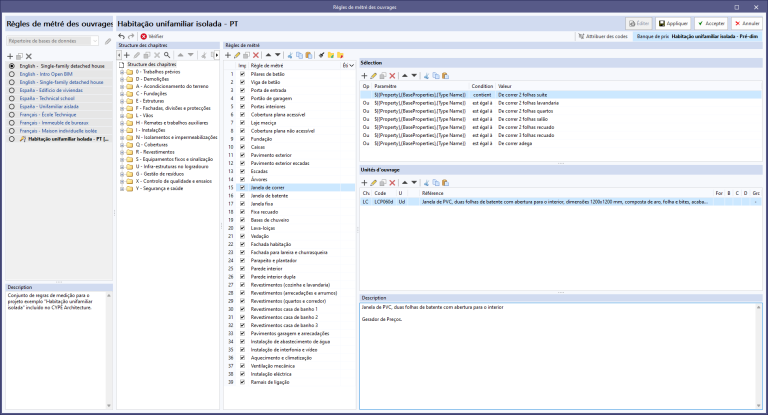The image size is (768, 415).
Task: Click the checkmark brush icon in Règles de métré toolbar
Action: [x=321, y=55]
